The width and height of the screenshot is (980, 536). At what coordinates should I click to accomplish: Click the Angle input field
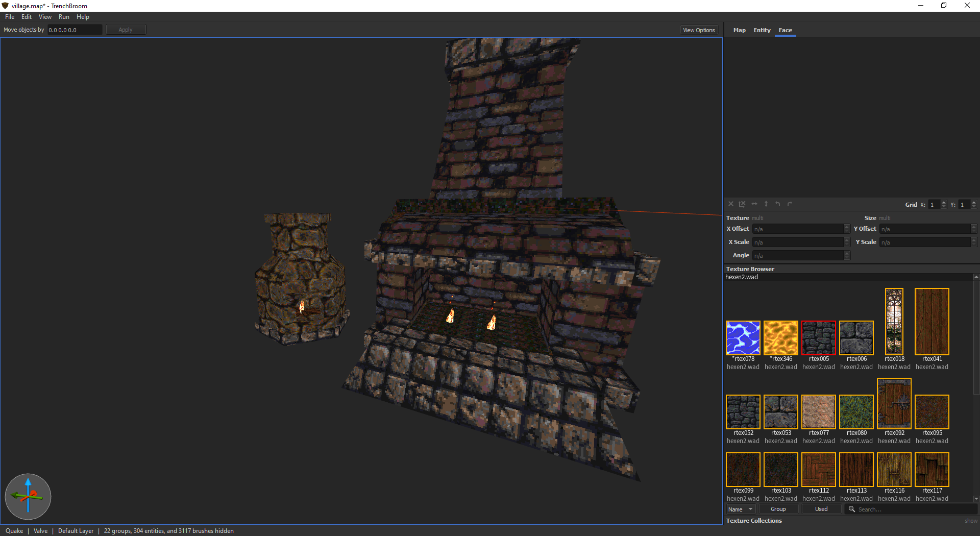click(x=798, y=255)
